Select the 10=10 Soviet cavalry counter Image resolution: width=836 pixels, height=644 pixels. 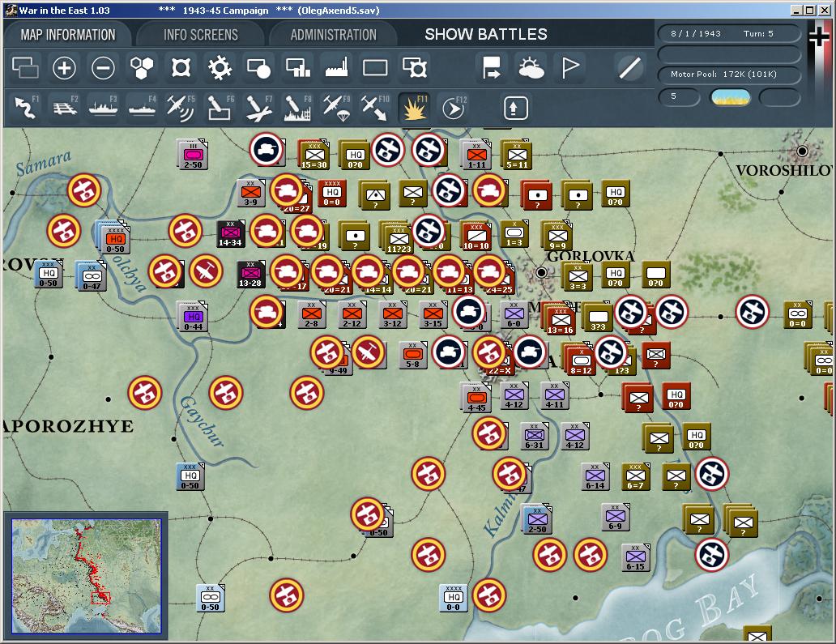point(476,237)
